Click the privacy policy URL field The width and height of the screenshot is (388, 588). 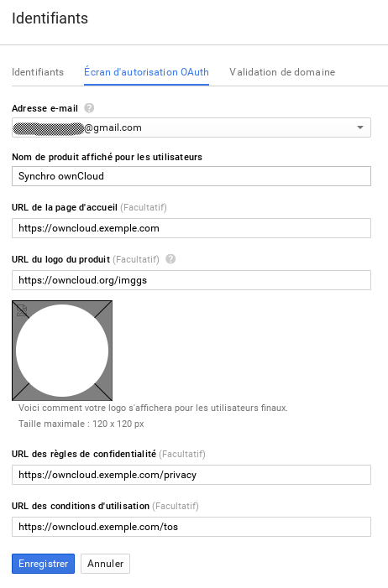point(191,475)
